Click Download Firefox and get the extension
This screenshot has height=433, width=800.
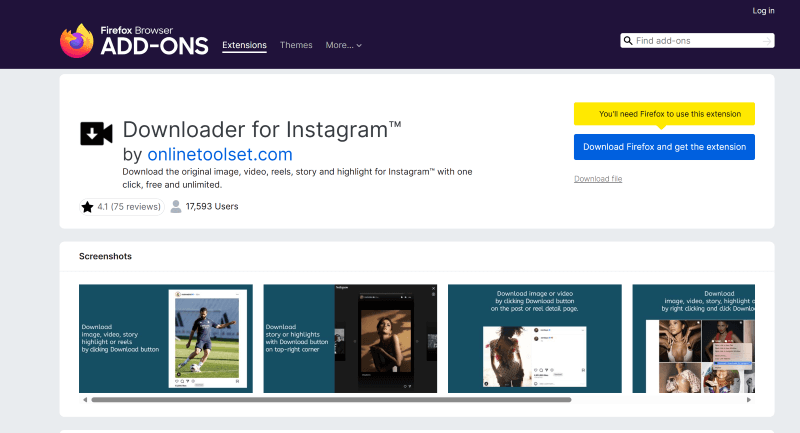[x=664, y=147]
